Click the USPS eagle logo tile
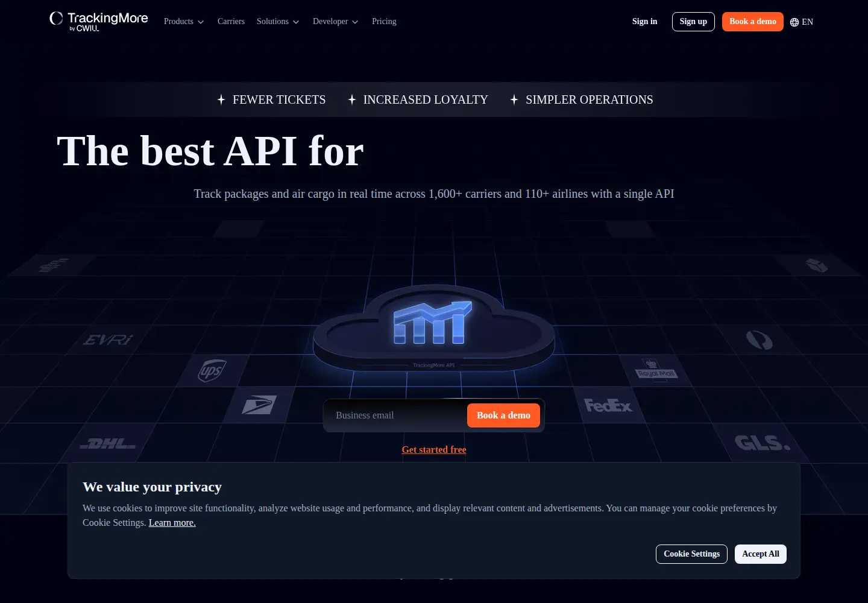 pyautogui.click(x=259, y=405)
